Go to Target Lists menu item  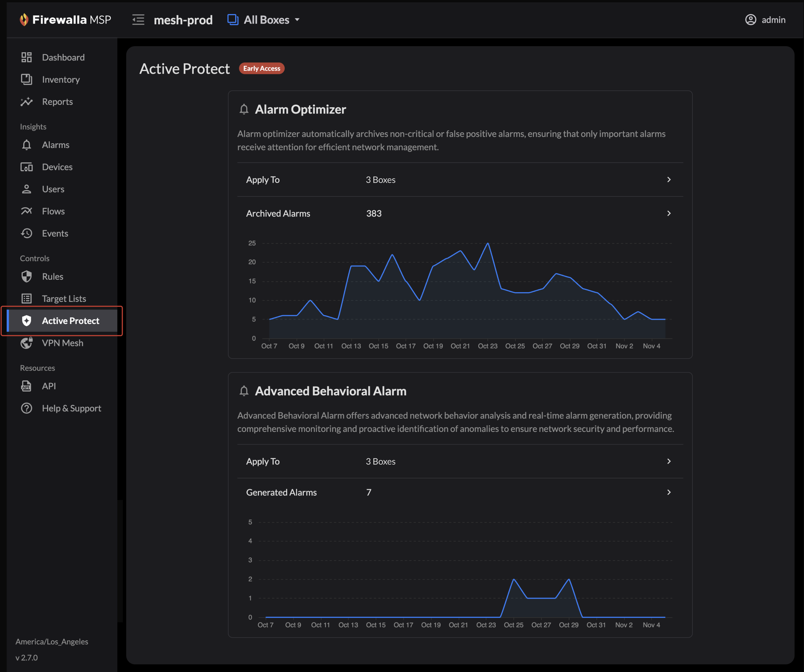click(x=64, y=299)
